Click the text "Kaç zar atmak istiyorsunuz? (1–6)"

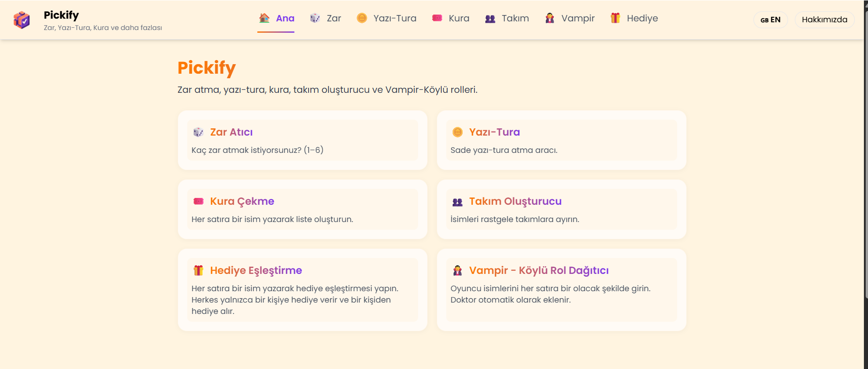point(257,150)
